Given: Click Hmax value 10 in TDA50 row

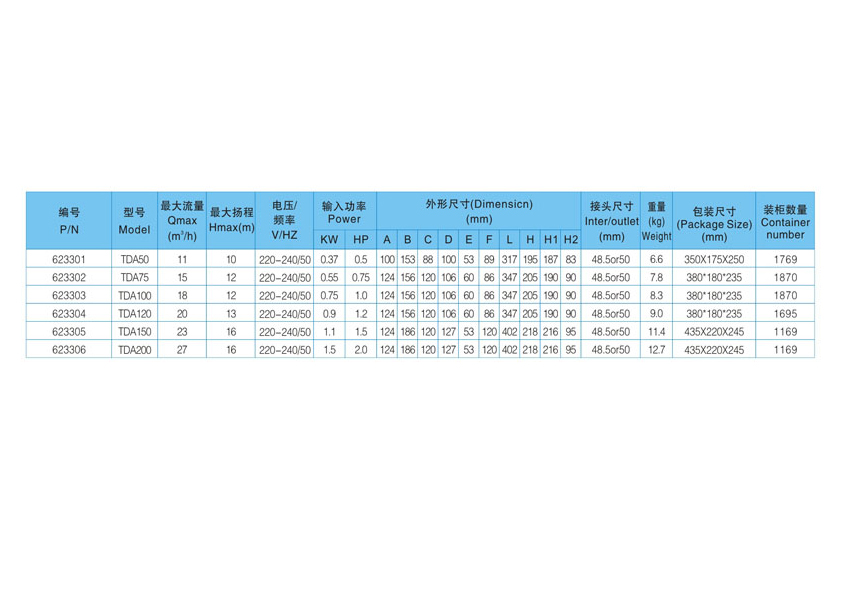Looking at the screenshot, I should 231,260.
